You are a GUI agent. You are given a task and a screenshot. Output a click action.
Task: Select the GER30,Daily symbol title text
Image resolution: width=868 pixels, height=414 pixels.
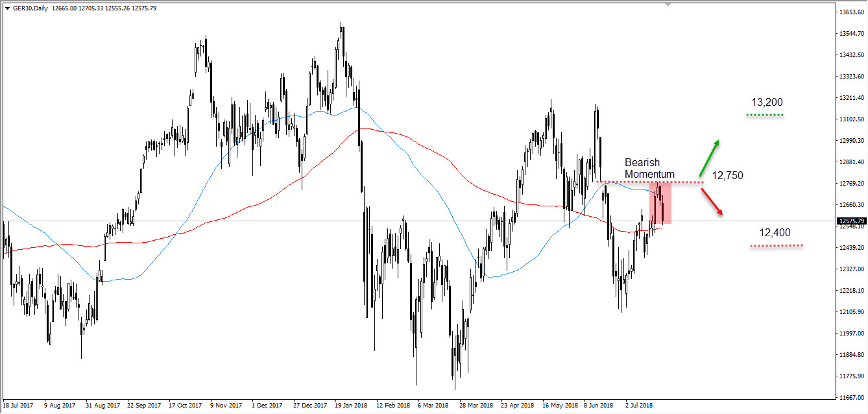(31, 8)
